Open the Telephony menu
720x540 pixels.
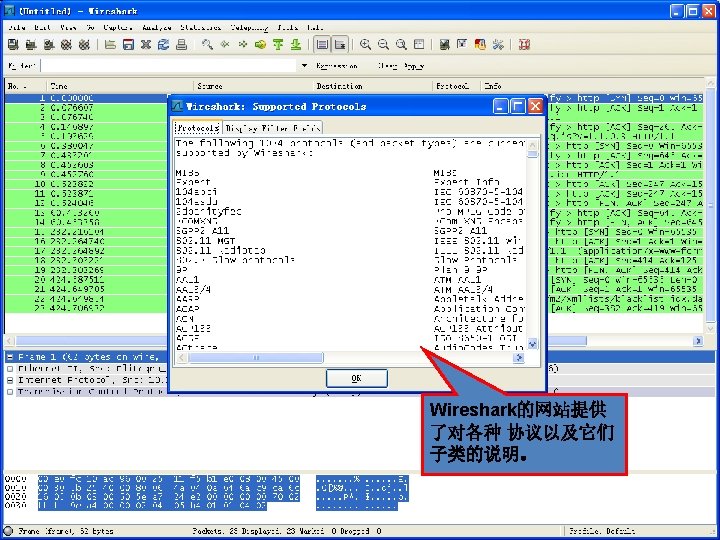pyautogui.click(x=249, y=28)
